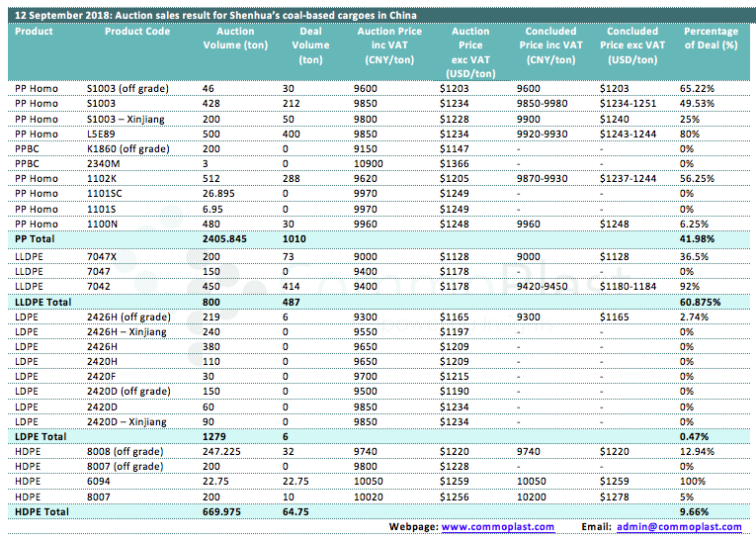Viewport: 756px width, 543px height.
Task: Click the 'Auction Volume (ton)' column header
Action: click(x=235, y=39)
